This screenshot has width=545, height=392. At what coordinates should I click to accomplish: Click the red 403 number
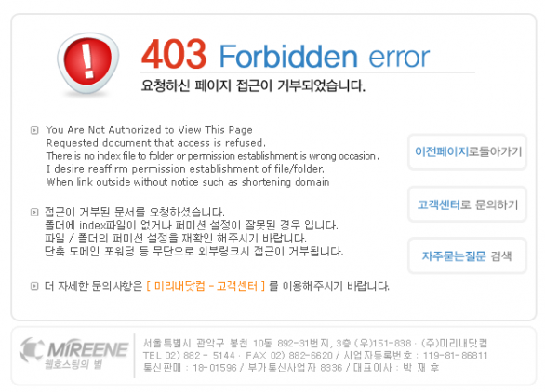(174, 55)
